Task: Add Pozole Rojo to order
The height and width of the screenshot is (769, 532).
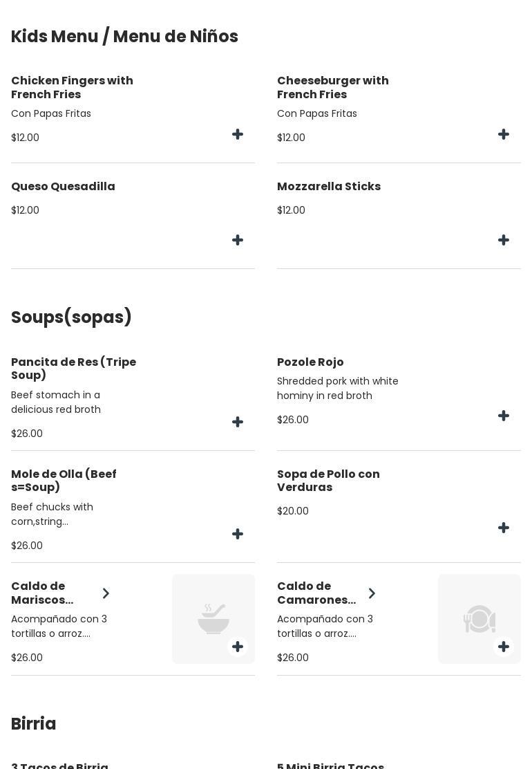Action: click(504, 416)
